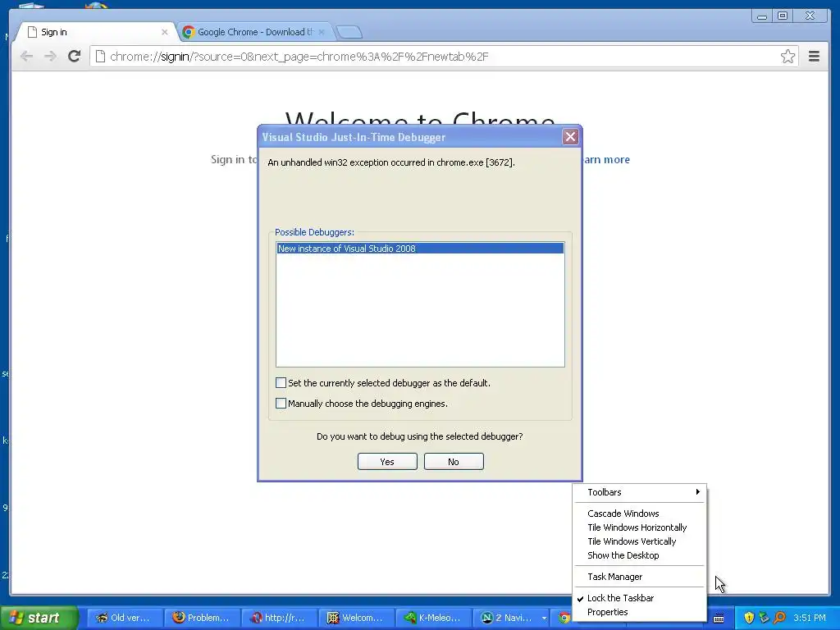Click the Chrome back arrow

pyautogui.click(x=26, y=57)
